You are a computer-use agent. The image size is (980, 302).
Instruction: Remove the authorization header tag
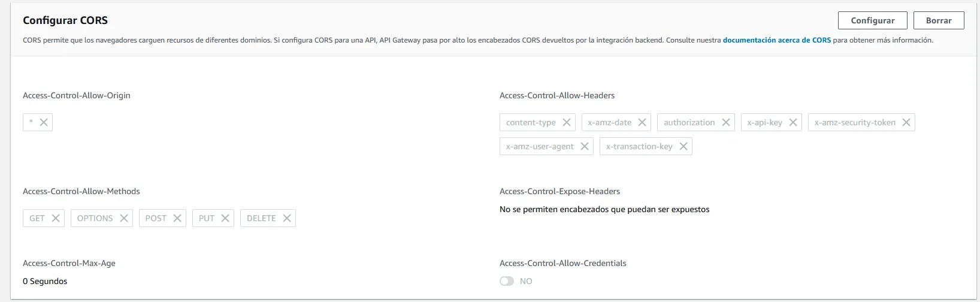(726, 122)
